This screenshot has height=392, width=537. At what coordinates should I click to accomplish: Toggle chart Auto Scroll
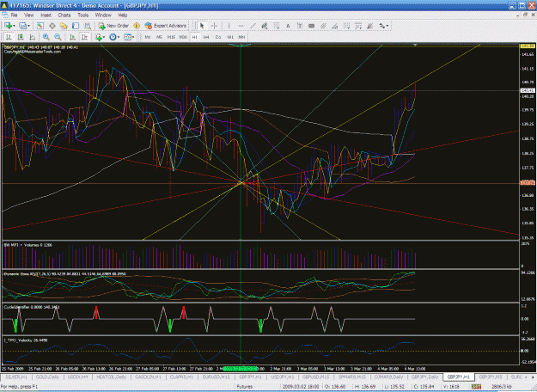pos(73,37)
